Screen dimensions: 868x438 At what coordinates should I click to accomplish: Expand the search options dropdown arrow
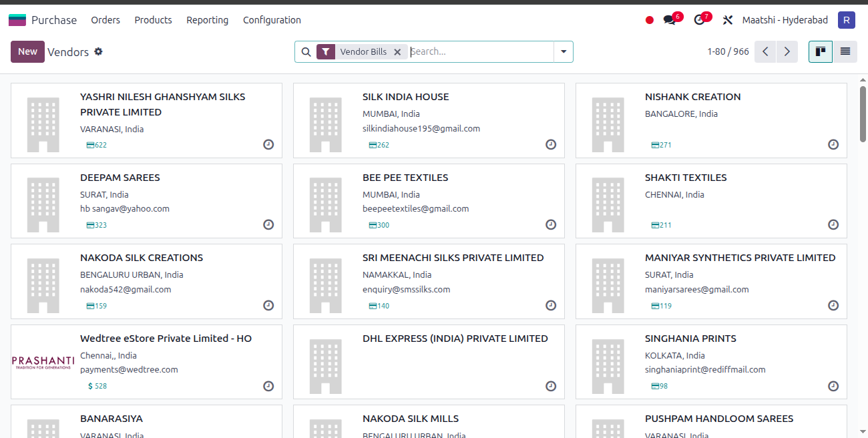(564, 51)
